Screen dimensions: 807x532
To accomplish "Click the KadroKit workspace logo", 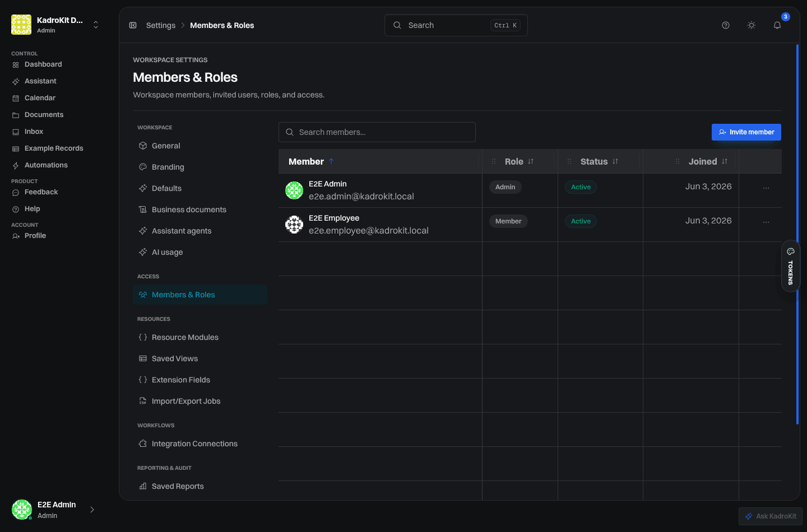I will coord(21,25).
